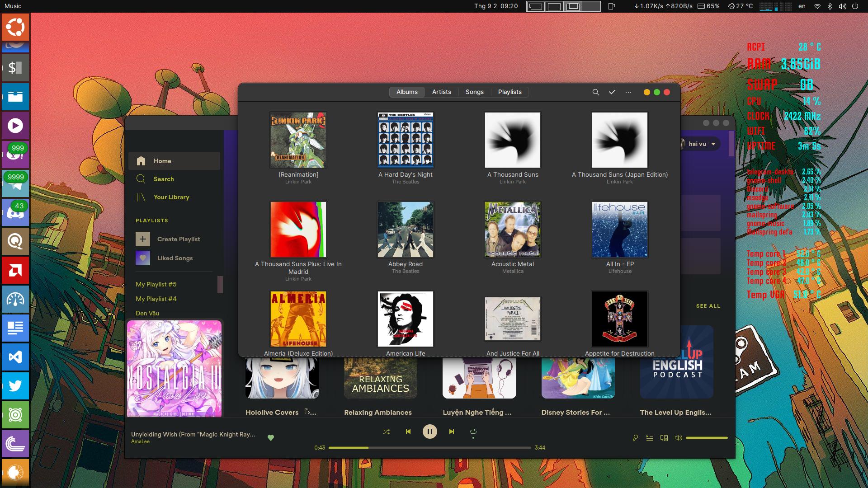
Task: Click the song title Unyielding Wish
Action: [193, 434]
